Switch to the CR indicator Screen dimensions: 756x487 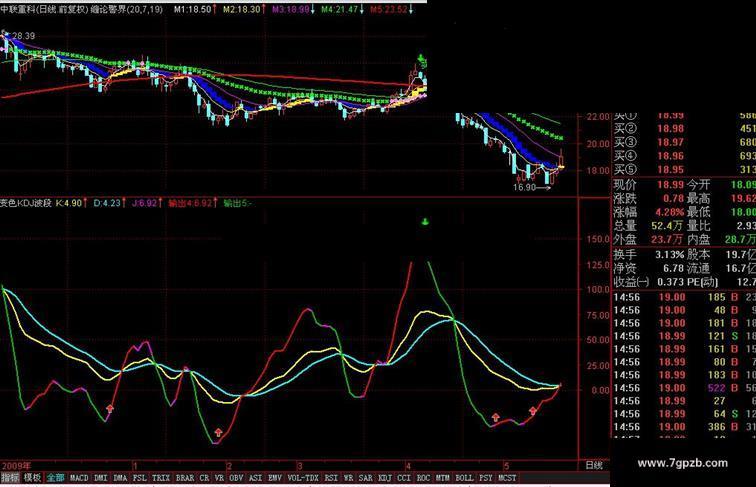(x=204, y=478)
